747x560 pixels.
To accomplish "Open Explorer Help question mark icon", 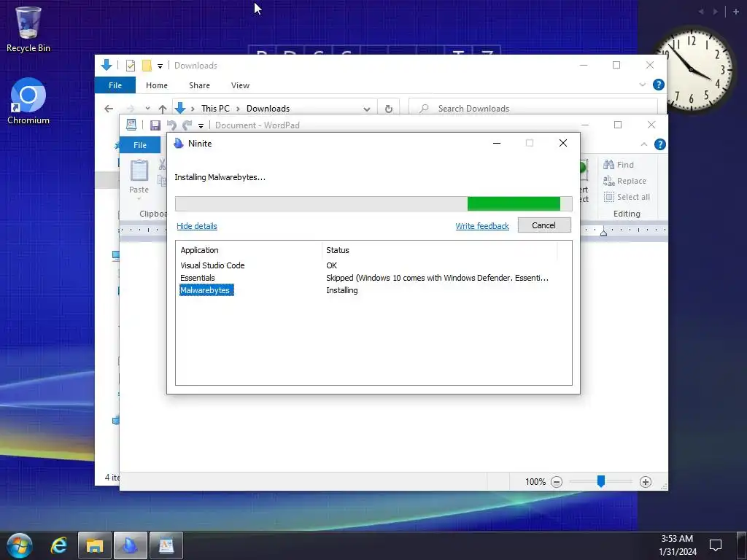I will [x=659, y=85].
